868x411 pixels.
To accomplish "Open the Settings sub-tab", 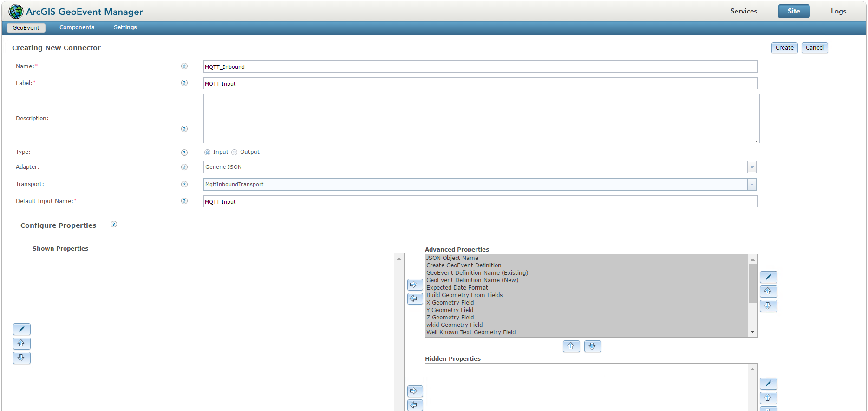I will [125, 27].
